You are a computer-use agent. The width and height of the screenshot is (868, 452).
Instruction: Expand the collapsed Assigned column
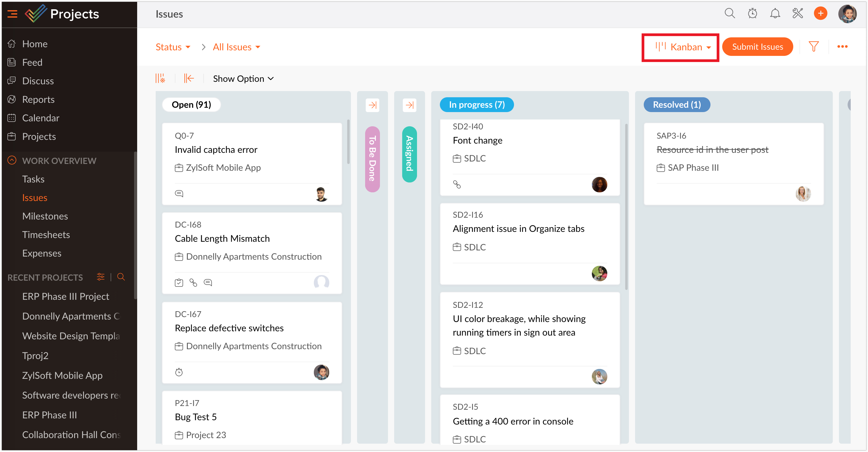click(409, 105)
